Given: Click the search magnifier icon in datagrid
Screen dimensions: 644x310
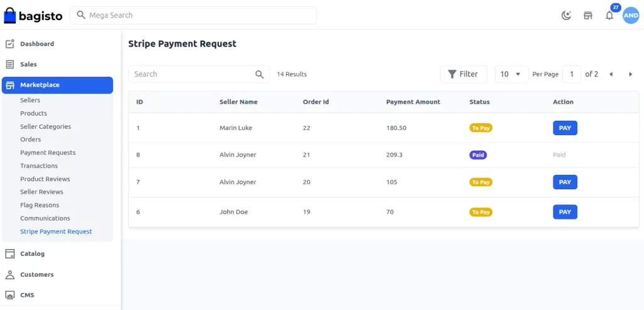Looking at the screenshot, I should point(260,74).
